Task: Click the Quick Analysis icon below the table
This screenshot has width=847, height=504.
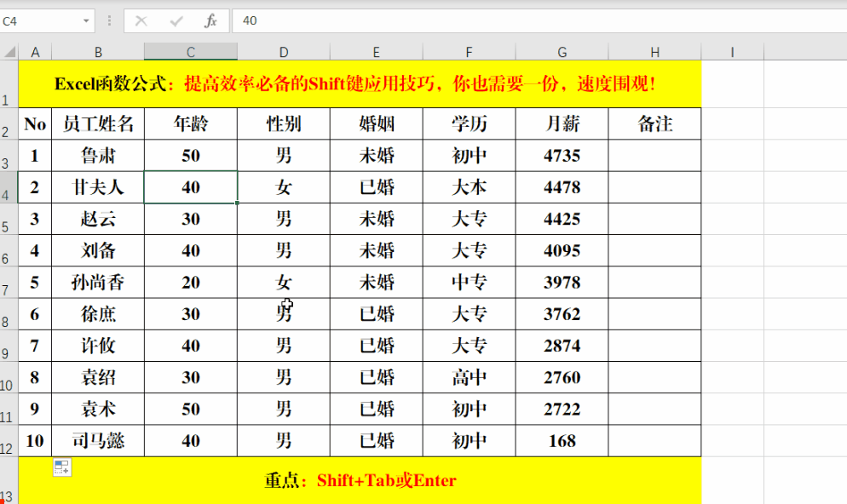Action: point(62,468)
